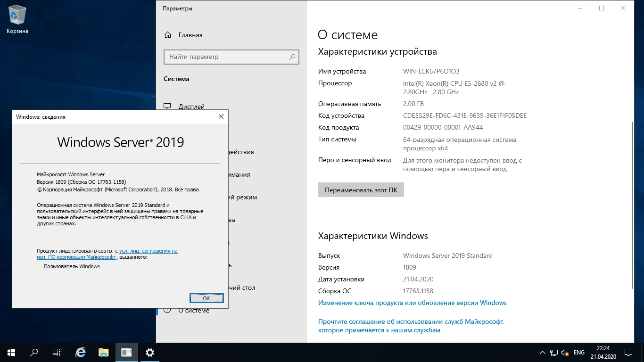The image size is (644, 362).
Task: Click search magnifier in Найти параметр box
Action: pyautogui.click(x=292, y=57)
